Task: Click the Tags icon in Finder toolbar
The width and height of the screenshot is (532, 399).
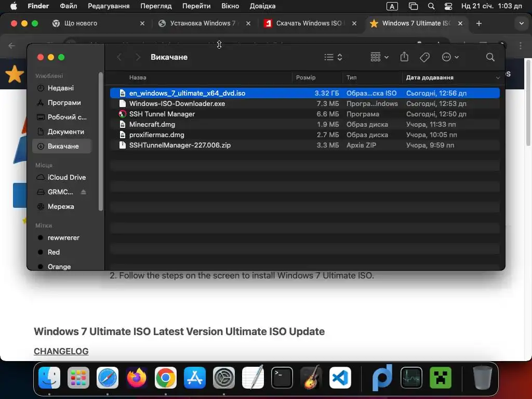Action: [424, 57]
